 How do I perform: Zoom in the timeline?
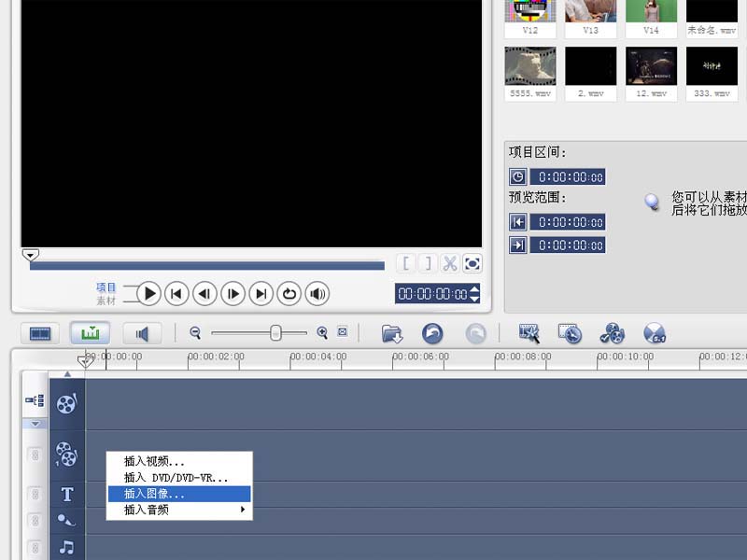pos(322,333)
